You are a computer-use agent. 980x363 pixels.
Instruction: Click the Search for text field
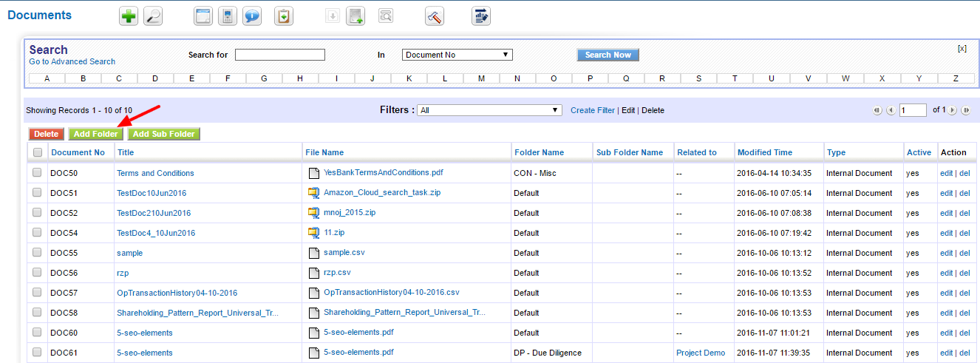click(x=280, y=55)
